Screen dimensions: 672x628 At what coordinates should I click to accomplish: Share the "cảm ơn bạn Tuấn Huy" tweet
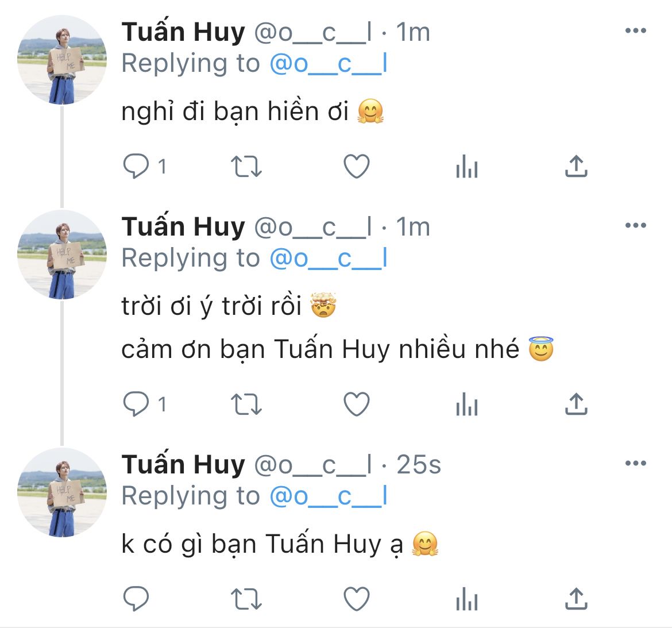[x=576, y=404]
